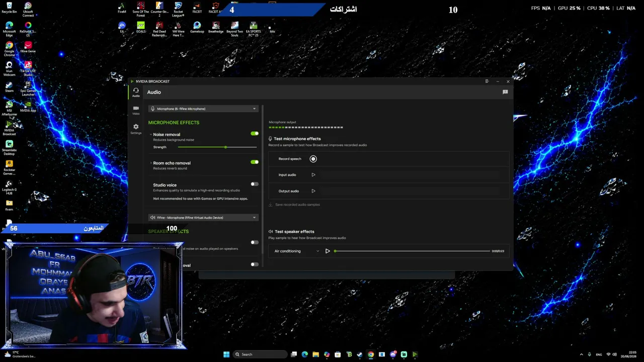
Task: Select the Epic Games Launcher desktop icon
Action: click(28, 89)
